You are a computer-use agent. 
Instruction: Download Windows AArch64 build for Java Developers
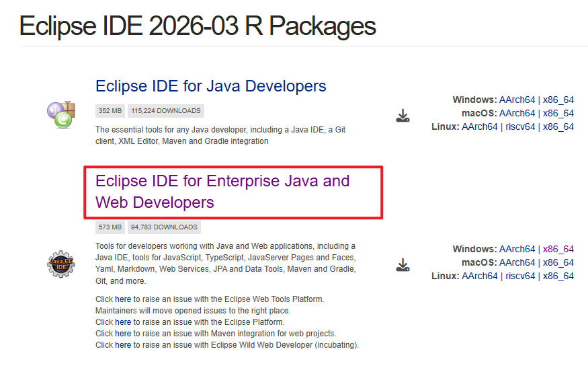pyautogui.click(x=517, y=100)
